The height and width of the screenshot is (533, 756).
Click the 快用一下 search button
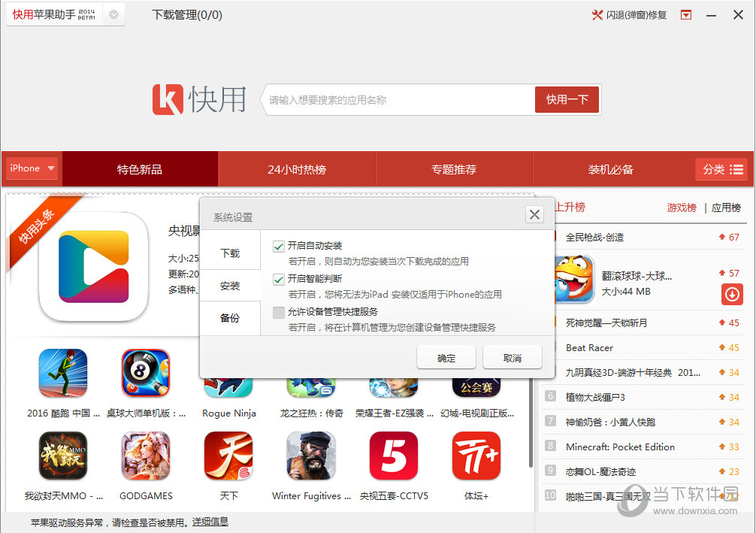(x=566, y=98)
